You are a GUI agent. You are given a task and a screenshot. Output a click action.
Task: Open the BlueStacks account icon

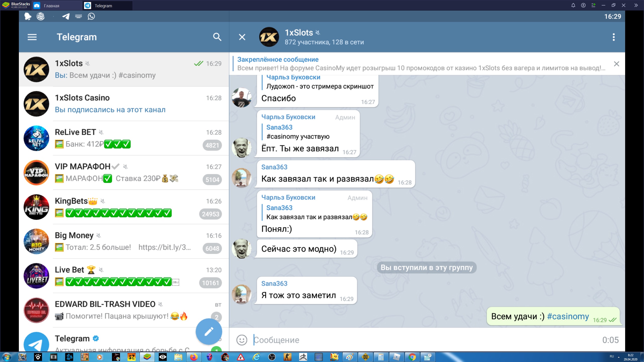583,5
